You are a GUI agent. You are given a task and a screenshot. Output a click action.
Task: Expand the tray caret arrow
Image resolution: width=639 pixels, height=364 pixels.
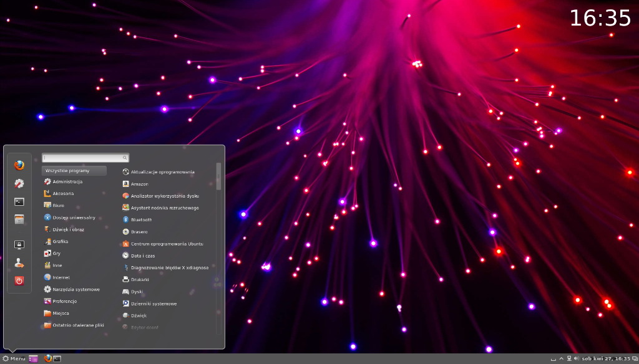pyautogui.click(x=561, y=359)
